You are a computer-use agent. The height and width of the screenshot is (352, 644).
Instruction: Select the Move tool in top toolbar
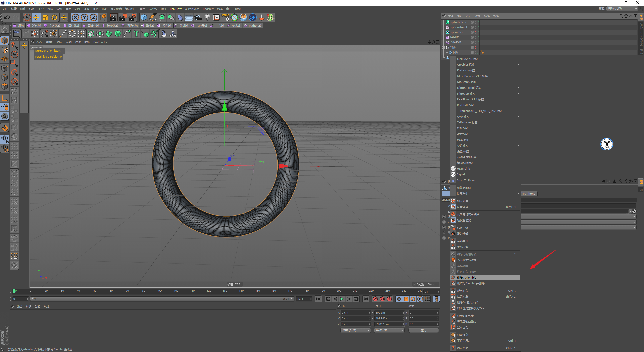36,17
